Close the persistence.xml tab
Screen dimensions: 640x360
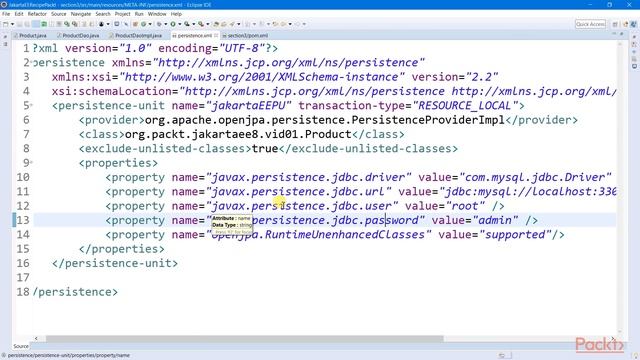click(x=216, y=36)
